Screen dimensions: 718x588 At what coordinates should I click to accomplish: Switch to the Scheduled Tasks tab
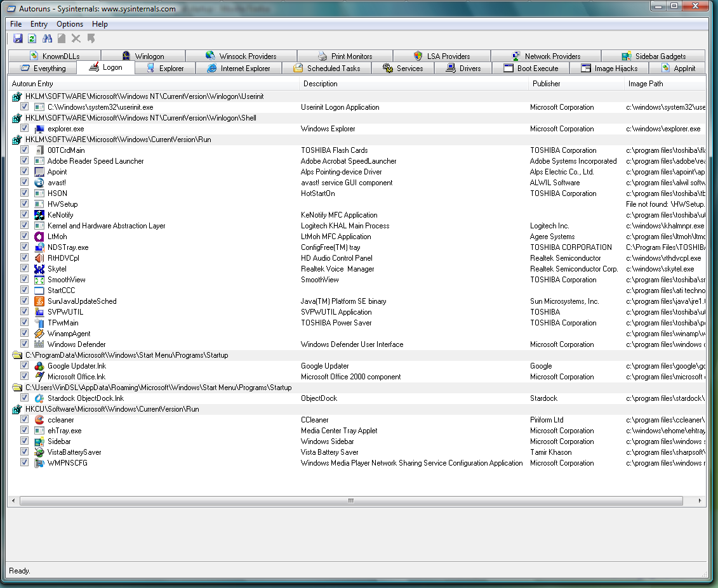point(327,69)
